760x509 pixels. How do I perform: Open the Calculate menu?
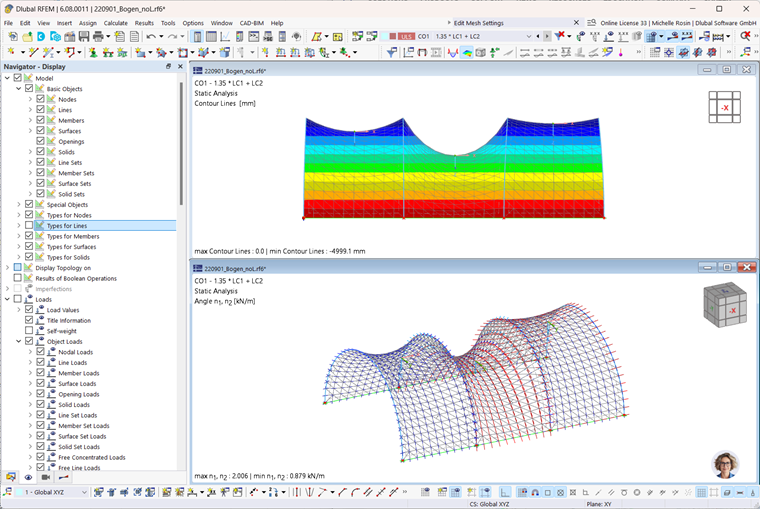pyautogui.click(x=115, y=23)
